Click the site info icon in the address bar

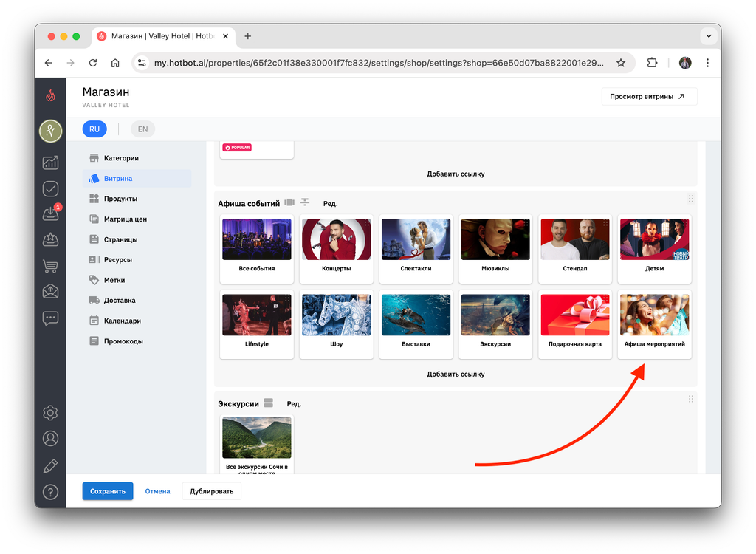point(142,63)
